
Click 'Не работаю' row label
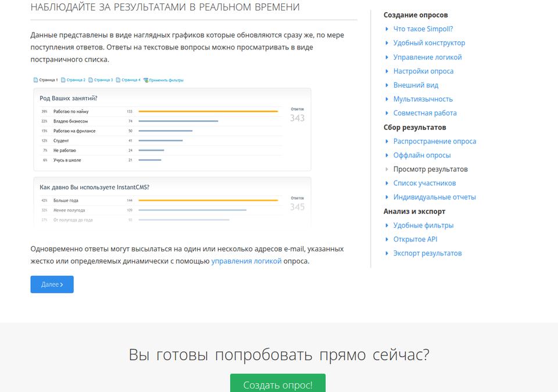point(65,150)
